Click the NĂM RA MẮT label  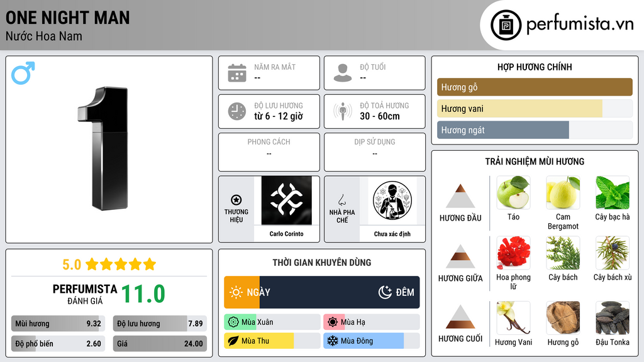(x=275, y=67)
